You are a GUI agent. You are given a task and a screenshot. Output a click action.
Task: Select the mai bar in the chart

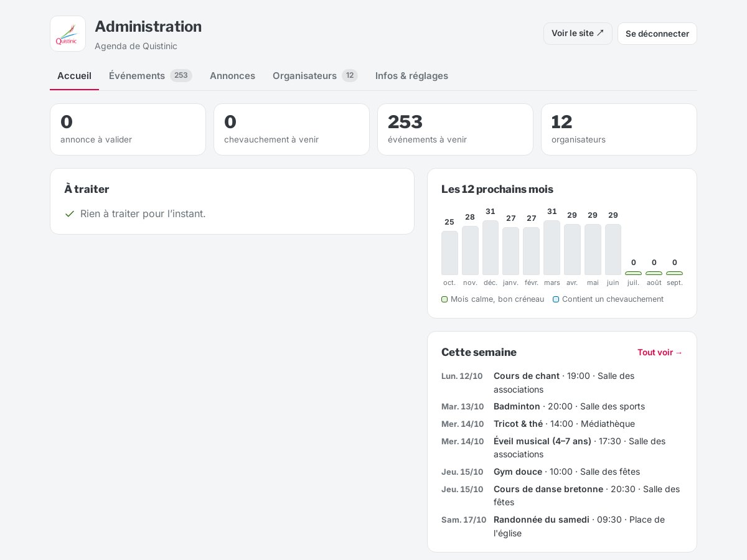pos(593,250)
